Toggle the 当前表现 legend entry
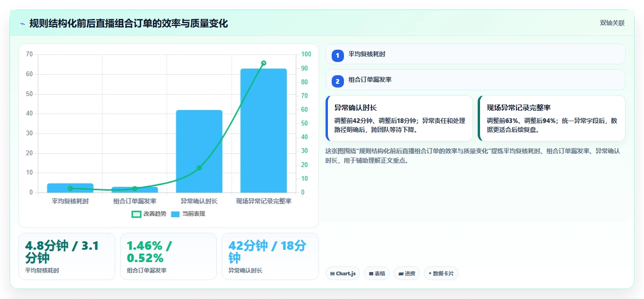644x299 pixels. tap(188, 214)
